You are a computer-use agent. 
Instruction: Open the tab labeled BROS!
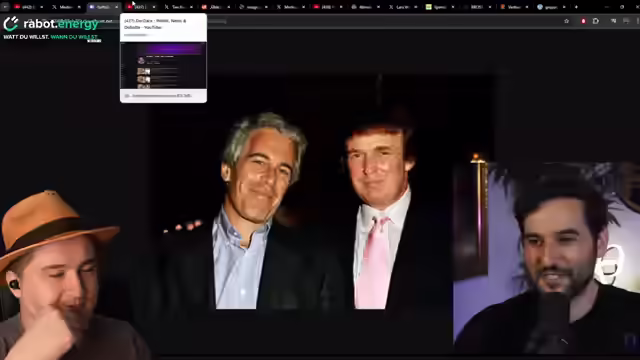[x=477, y=7]
